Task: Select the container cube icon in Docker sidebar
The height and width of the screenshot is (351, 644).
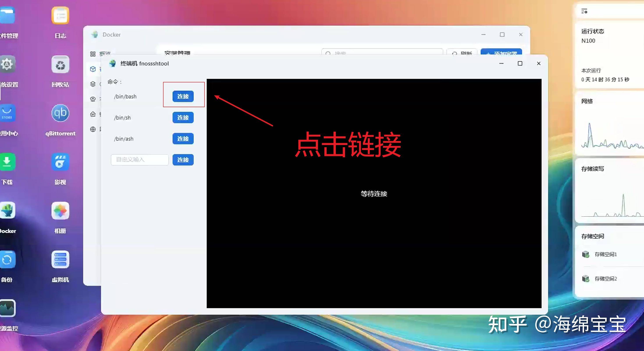Action: [93, 69]
